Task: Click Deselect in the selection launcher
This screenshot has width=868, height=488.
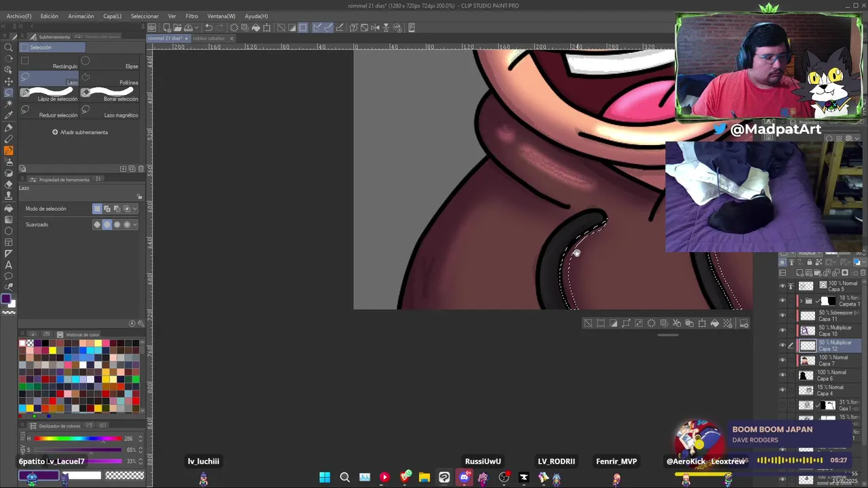Action: coord(588,323)
